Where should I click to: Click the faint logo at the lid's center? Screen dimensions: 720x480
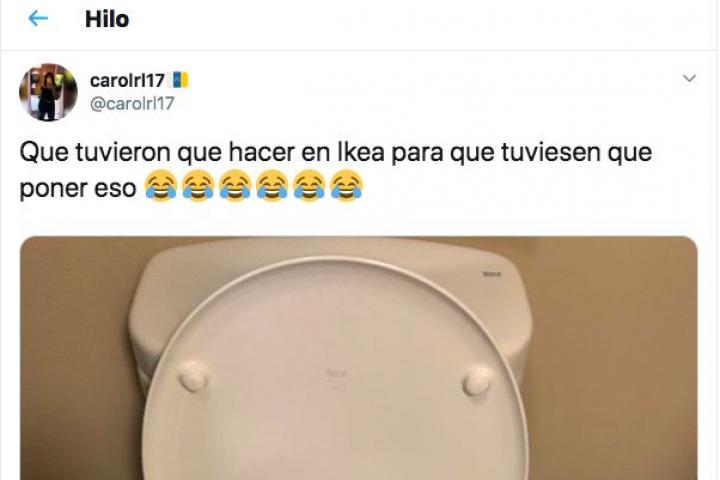pyautogui.click(x=336, y=374)
